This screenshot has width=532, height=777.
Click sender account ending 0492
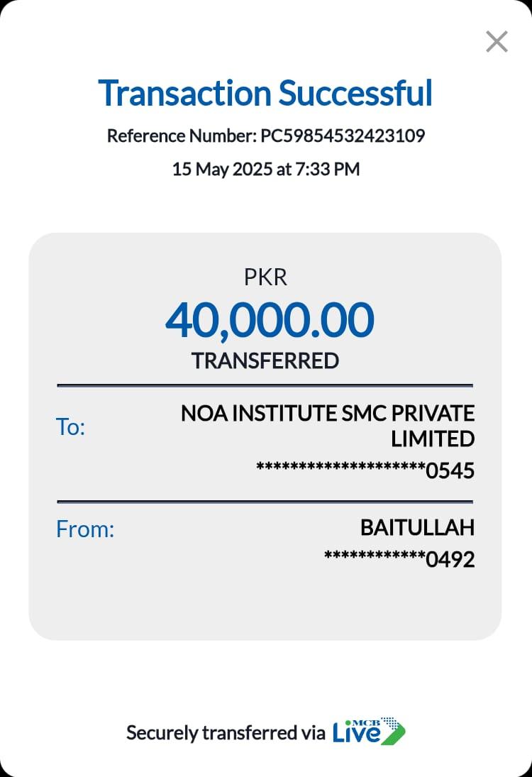[x=399, y=560]
